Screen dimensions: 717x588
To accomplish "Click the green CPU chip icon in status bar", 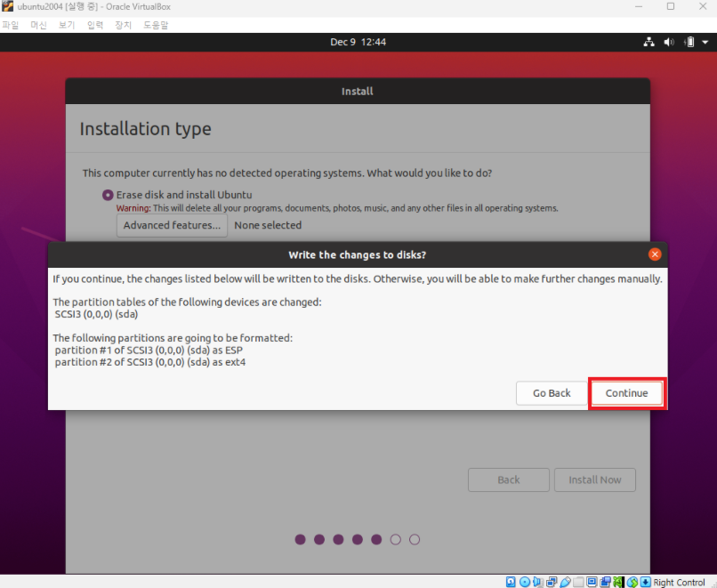I will click(618, 582).
